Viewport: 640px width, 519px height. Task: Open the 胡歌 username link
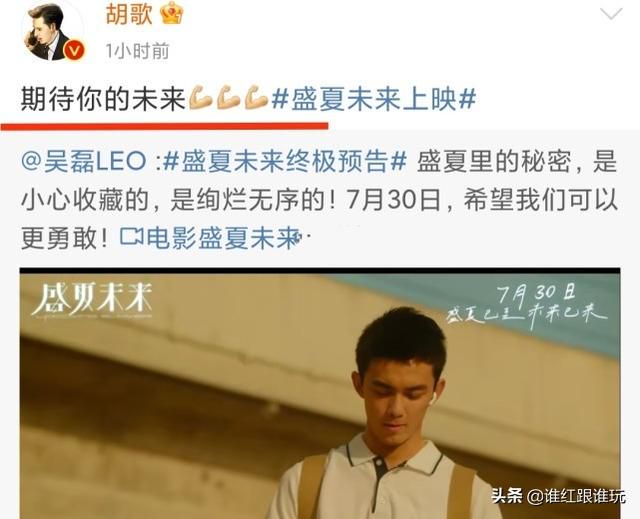click(x=129, y=13)
